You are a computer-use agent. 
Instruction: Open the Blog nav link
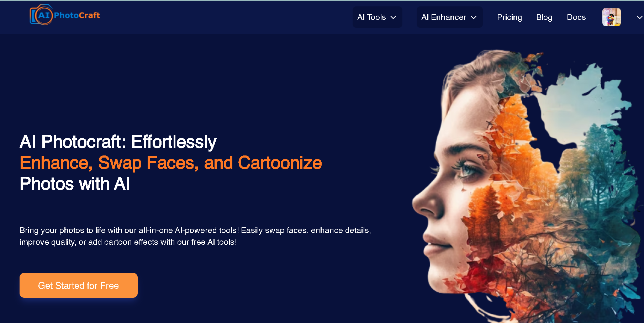point(544,17)
